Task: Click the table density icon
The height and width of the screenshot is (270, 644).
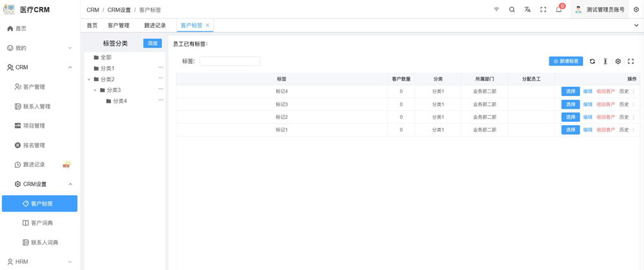Action: click(605, 61)
